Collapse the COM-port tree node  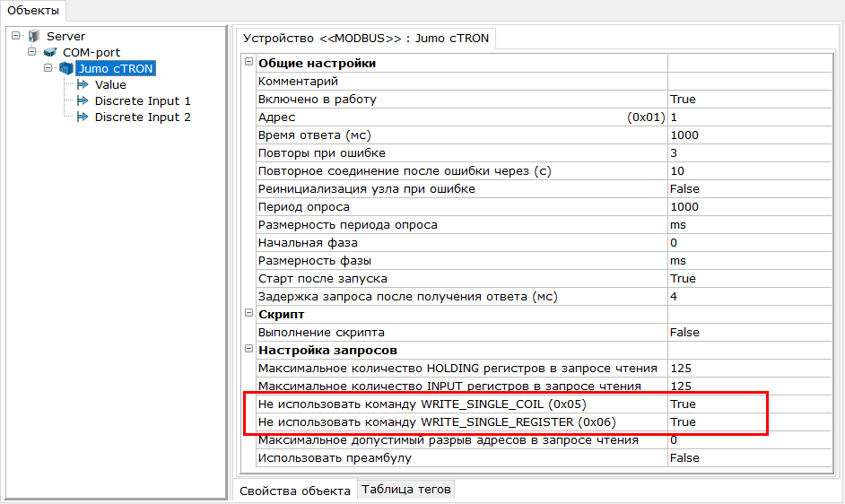click(x=33, y=52)
